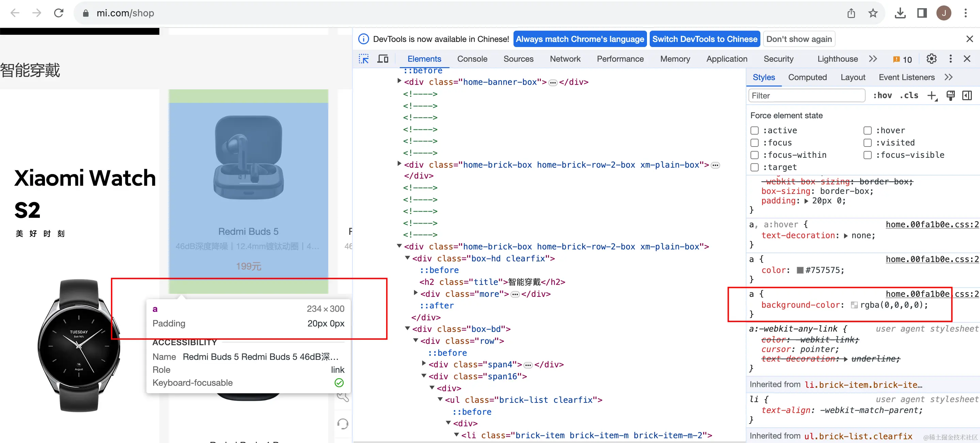
Task: Collapse the box-bd div node
Action: [x=408, y=328]
